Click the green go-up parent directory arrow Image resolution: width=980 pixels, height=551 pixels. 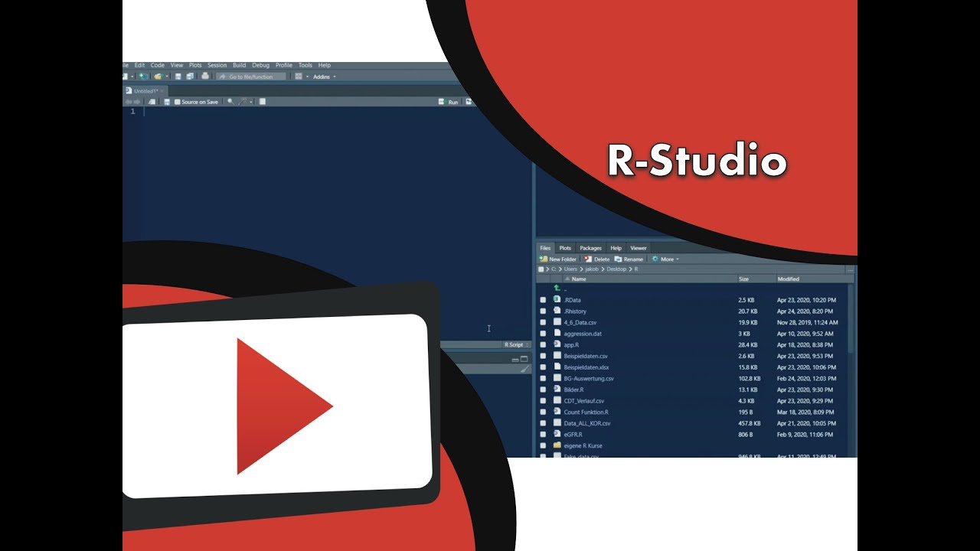click(x=557, y=288)
